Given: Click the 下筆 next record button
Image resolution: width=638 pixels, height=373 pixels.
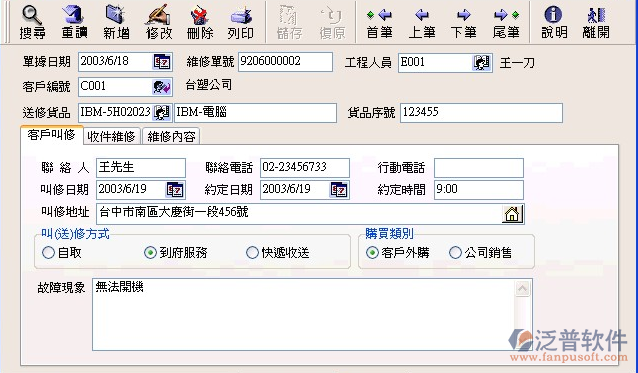Looking at the screenshot, I should point(463,23).
